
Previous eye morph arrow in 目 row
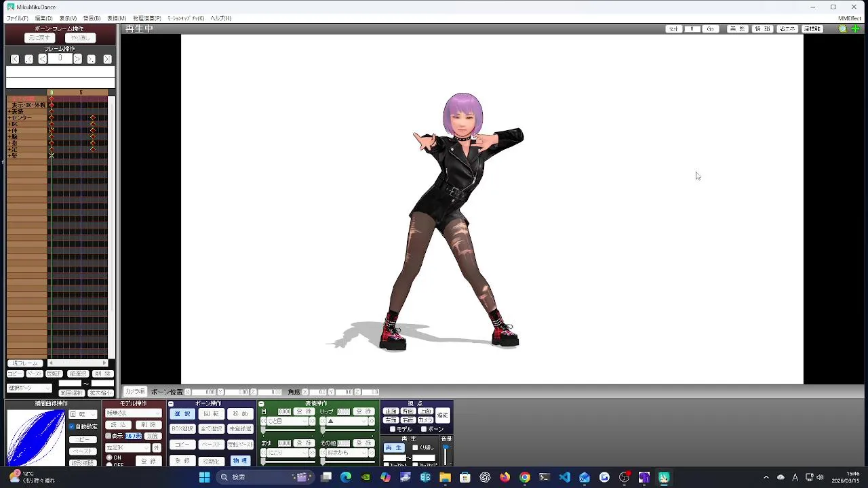[x=264, y=421]
